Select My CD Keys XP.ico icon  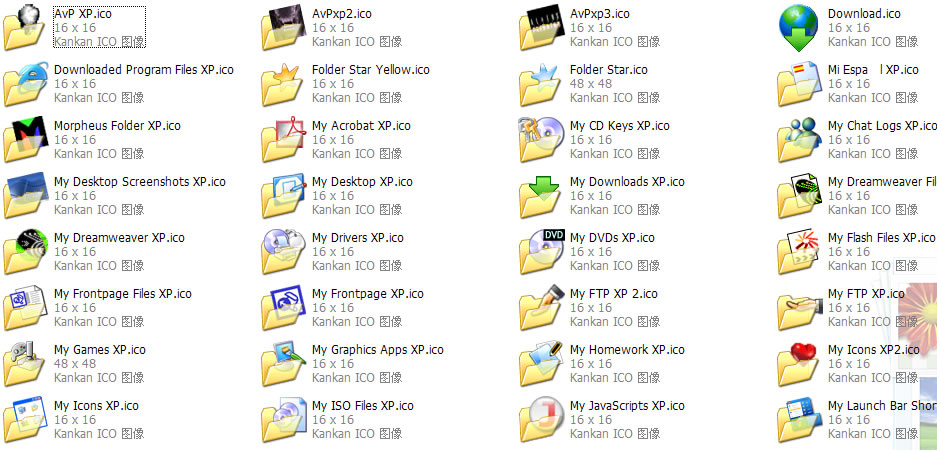(x=541, y=139)
